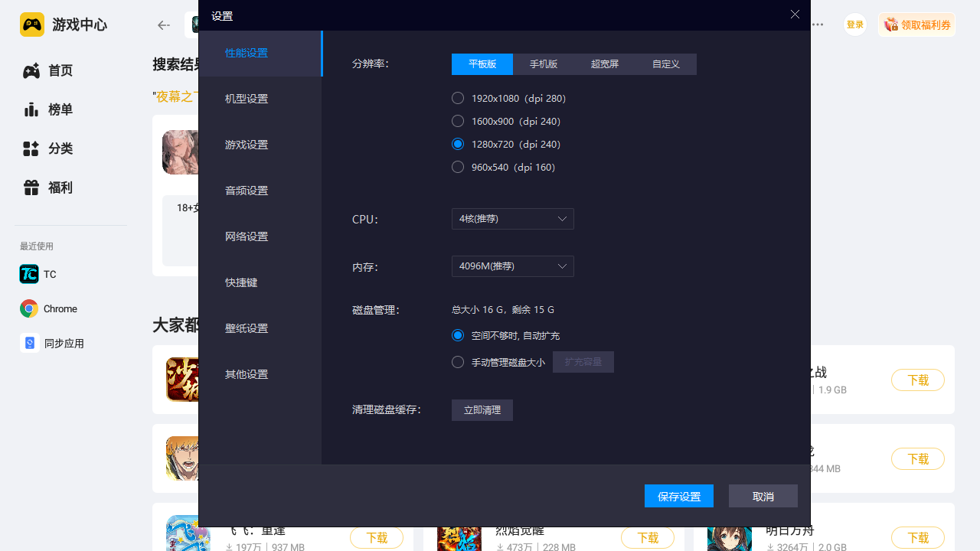This screenshot has width=980, height=551.
Task: Open the 内存 memory dropdown
Action: 512,266
